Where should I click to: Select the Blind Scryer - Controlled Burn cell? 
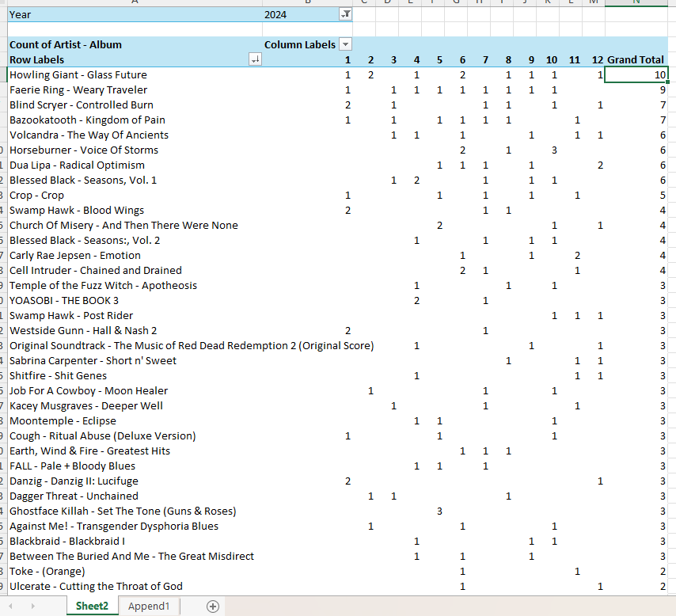[x=135, y=105]
